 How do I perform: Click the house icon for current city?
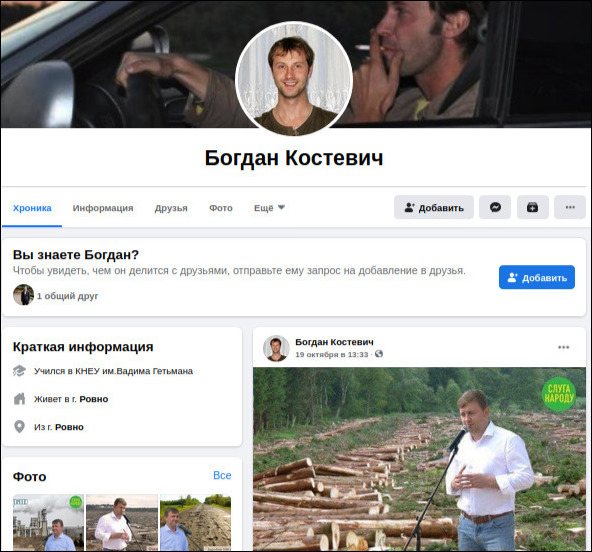click(19, 399)
